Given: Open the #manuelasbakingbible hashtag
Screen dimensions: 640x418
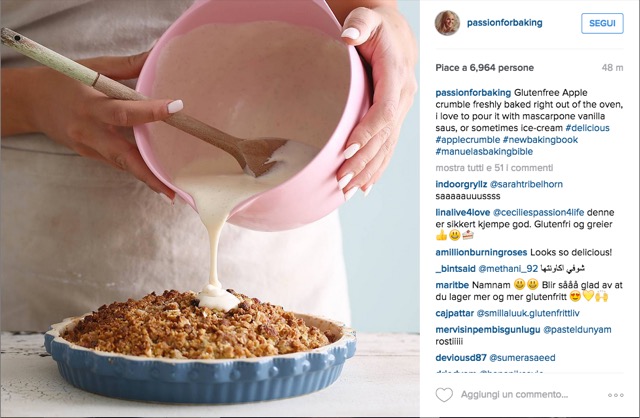Looking at the screenshot, I should [484, 151].
